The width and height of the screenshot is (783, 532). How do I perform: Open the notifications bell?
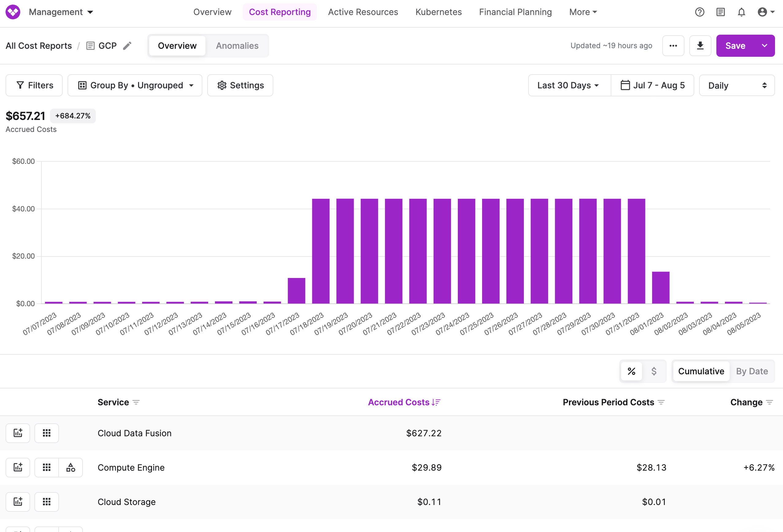click(741, 12)
